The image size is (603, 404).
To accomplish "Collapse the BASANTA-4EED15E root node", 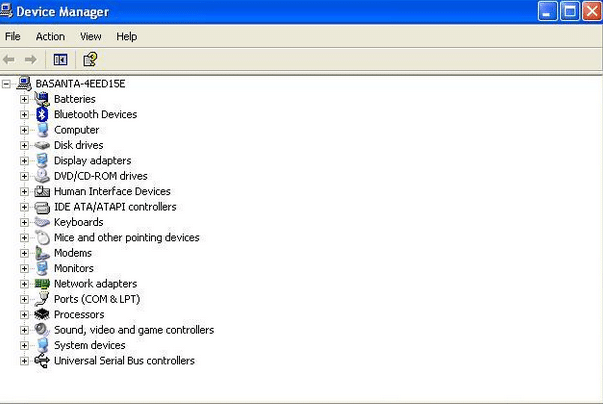I will [x=6, y=84].
